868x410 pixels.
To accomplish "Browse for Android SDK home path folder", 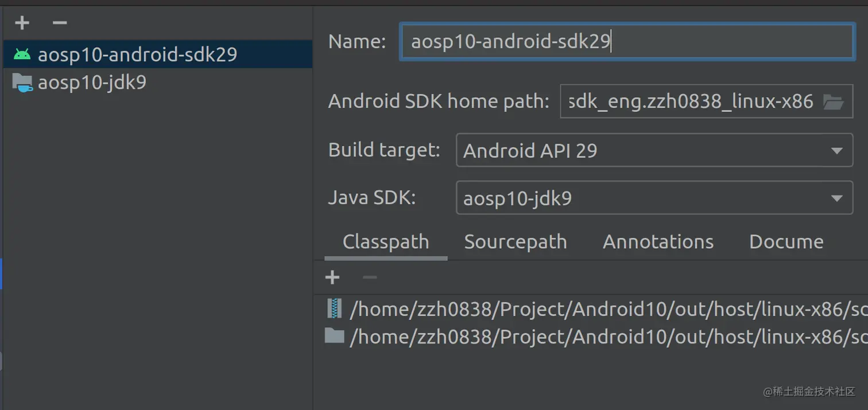I will click(x=833, y=102).
